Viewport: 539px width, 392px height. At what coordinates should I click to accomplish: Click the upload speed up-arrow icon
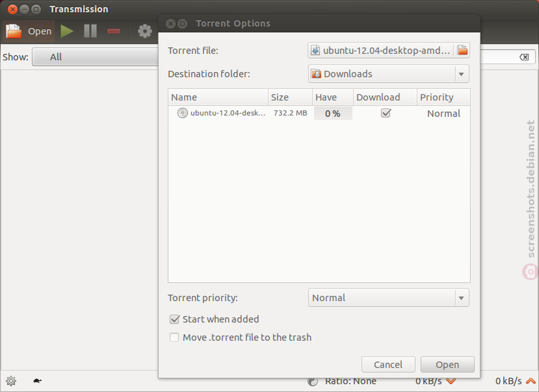pos(531,381)
